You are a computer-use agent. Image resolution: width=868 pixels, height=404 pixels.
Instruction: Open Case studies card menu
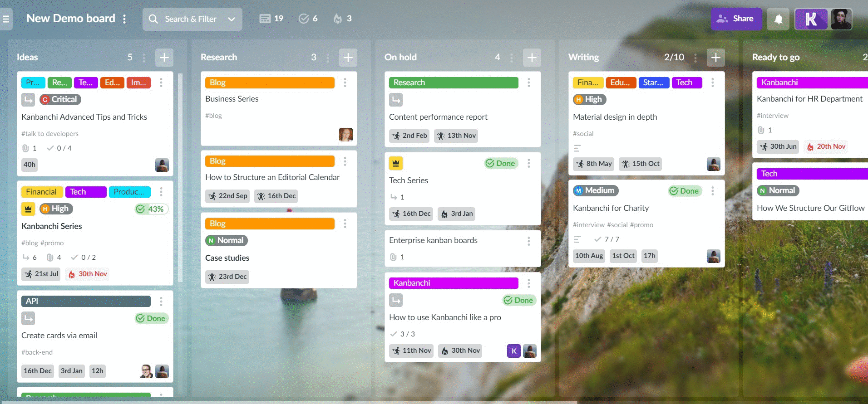click(x=345, y=224)
